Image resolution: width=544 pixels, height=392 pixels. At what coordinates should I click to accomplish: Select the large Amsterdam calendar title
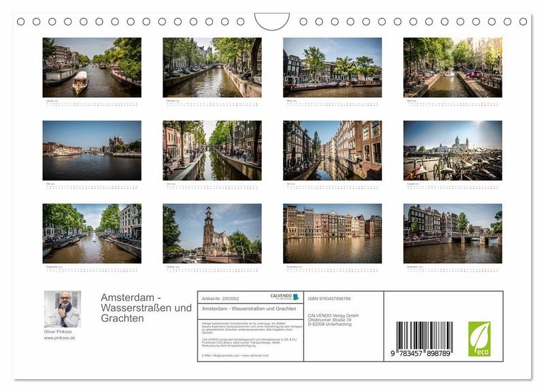146,308
